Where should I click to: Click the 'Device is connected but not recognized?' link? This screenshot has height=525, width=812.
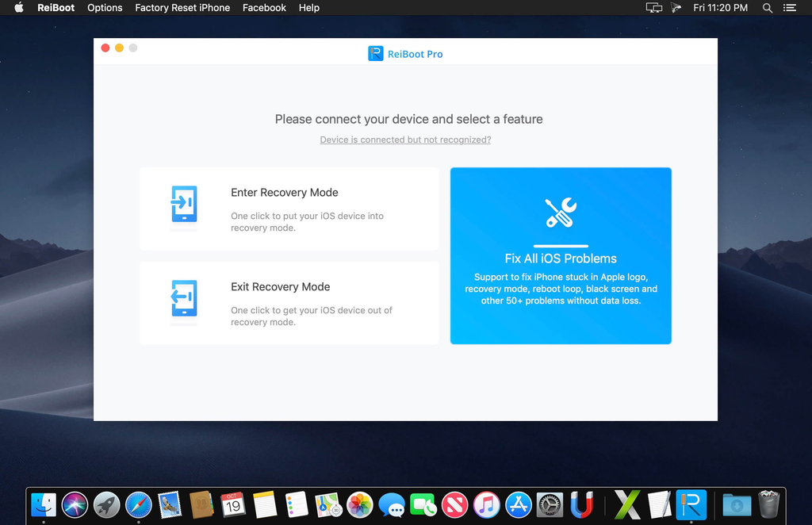pos(405,140)
